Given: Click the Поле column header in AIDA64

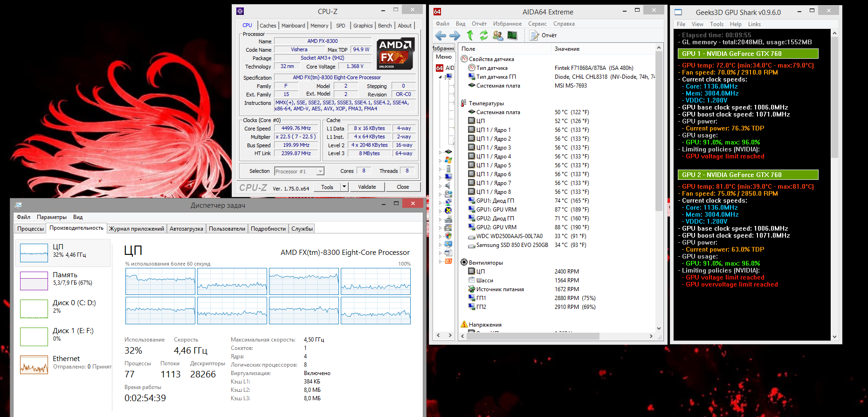Looking at the screenshot, I should (x=505, y=49).
